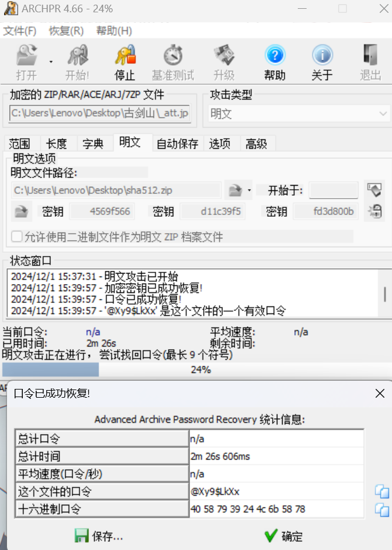The image size is (392, 550).
Task: Click the key field containing fd3d800b
Action: [x=326, y=211]
